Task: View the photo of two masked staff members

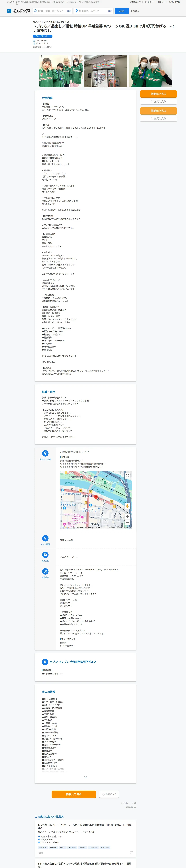Action: coord(150,71)
